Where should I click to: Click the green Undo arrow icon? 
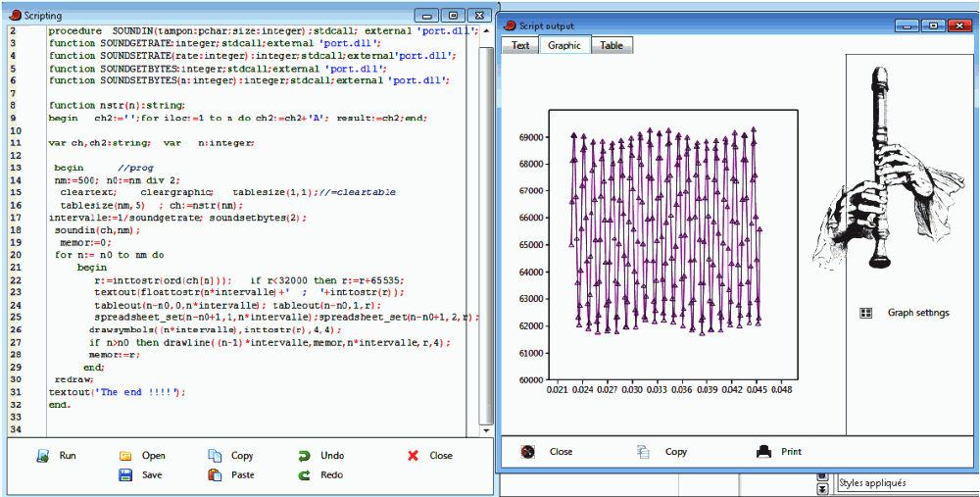[x=305, y=456]
